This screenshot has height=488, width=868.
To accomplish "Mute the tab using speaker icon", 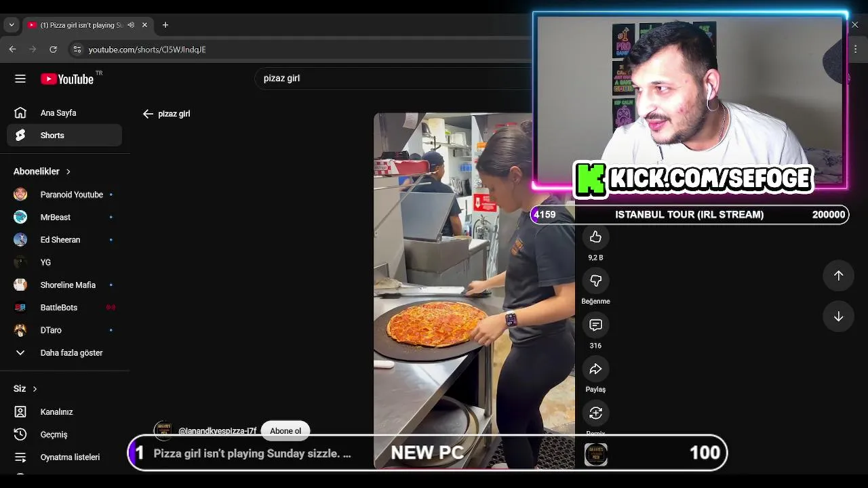I will (131, 25).
